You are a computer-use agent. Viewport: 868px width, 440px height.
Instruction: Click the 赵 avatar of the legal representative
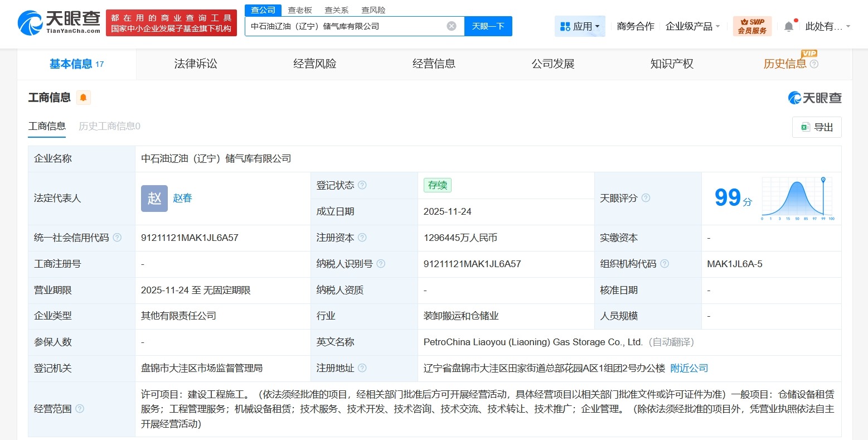tap(154, 198)
